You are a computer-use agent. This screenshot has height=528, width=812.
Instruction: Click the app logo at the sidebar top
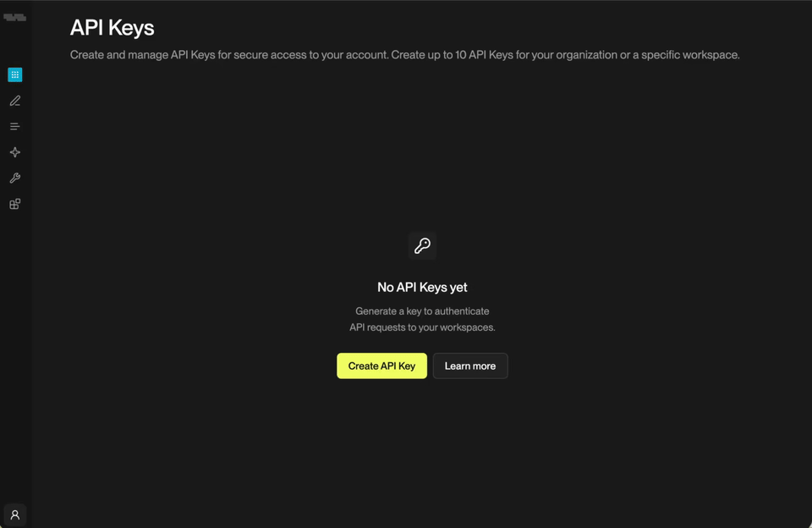tap(14, 15)
